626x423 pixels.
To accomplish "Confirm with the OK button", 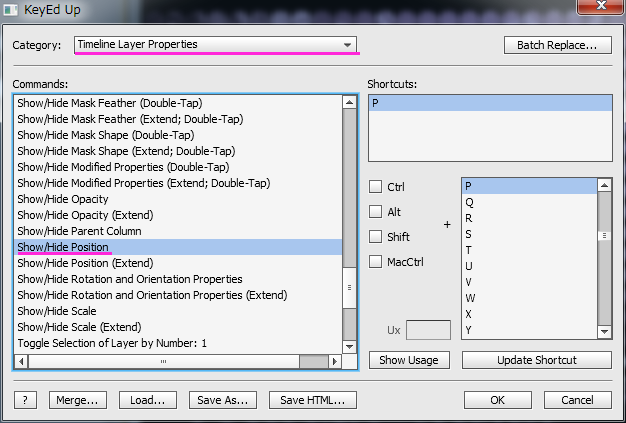I will tap(497, 400).
